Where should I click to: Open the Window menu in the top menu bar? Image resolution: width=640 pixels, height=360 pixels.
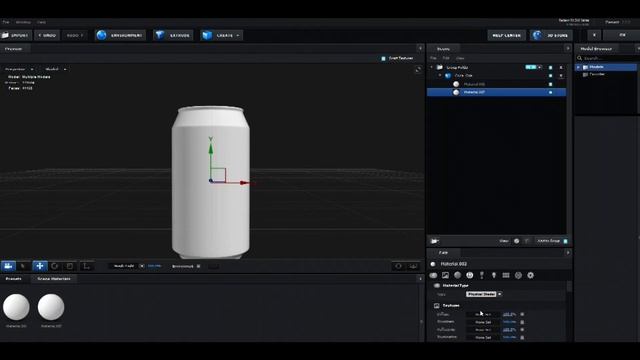pyautogui.click(x=23, y=22)
